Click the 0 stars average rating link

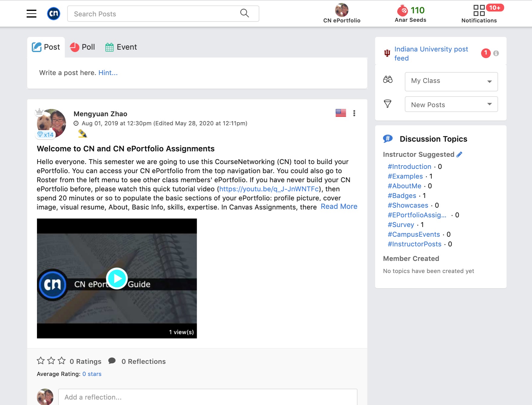(x=92, y=374)
